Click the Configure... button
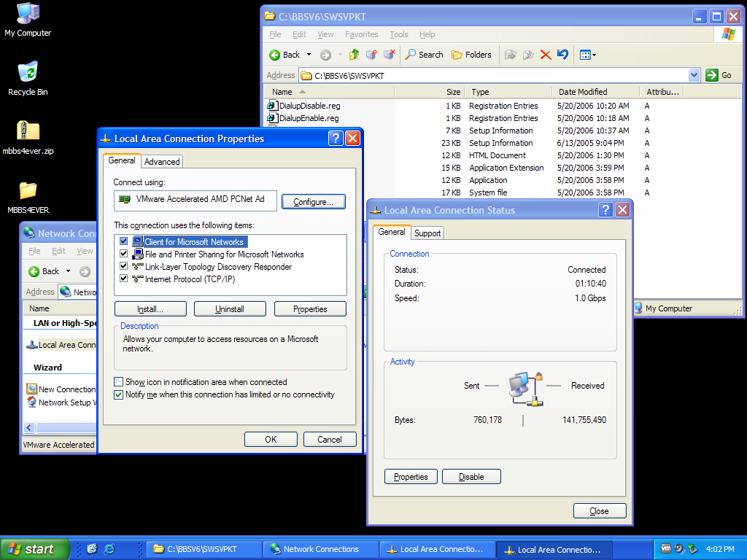Screen dimensions: 747x560 (313, 202)
